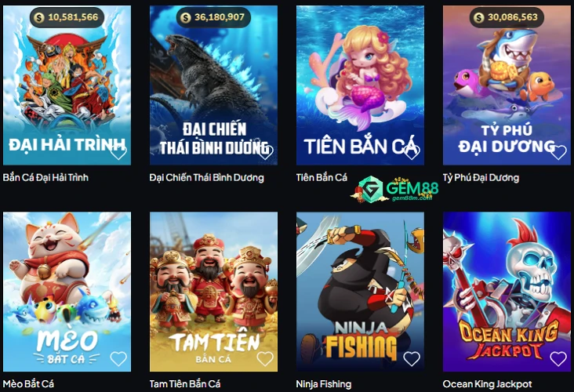Favorite Tiên Bắn Cá with heart icon
The image size is (574, 392).
click(412, 152)
